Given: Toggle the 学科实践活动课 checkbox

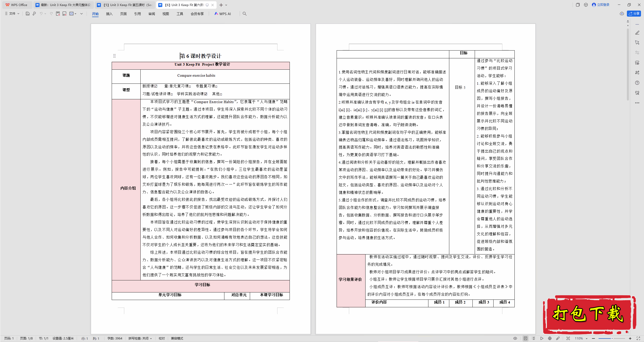Looking at the screenshot, I should [206, 94].
